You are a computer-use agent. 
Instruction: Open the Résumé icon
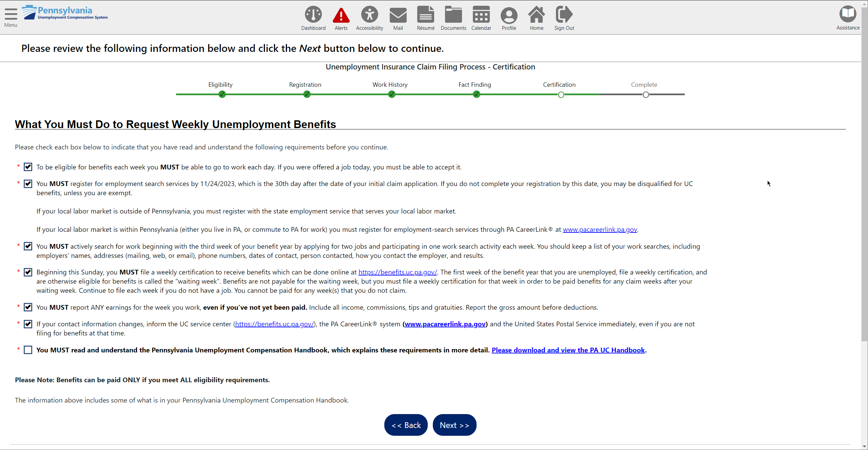(x=425, y=15)
